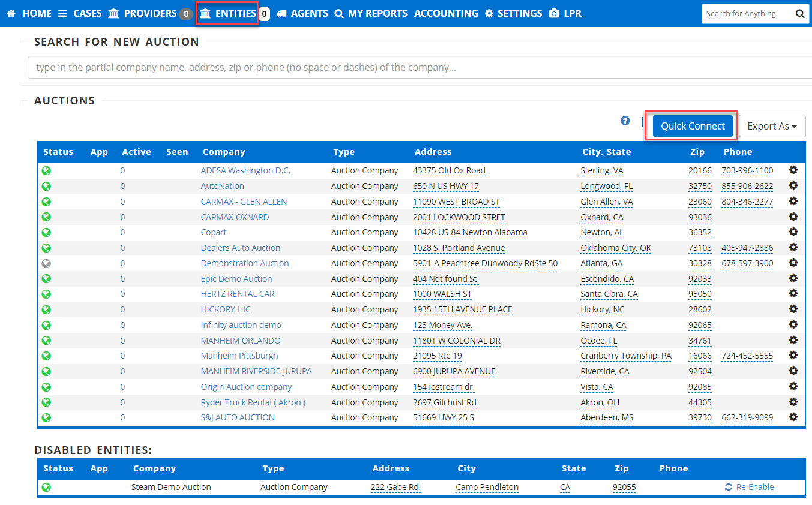This screenshot has width=812, height=505.
Task: Go to HOME in navigation bar
Action: [x=29, y=13]
